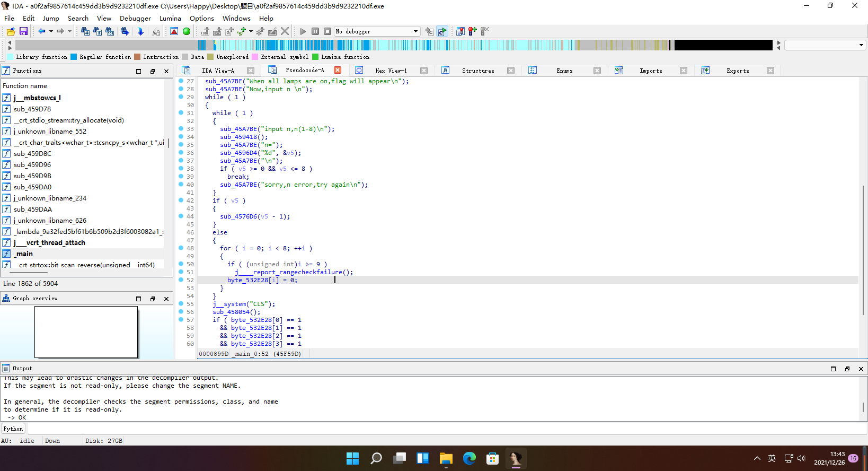Select _main in the Functions list
Image resolution: width=868 pixels, height=471 pixels.
tap(83, 254)
